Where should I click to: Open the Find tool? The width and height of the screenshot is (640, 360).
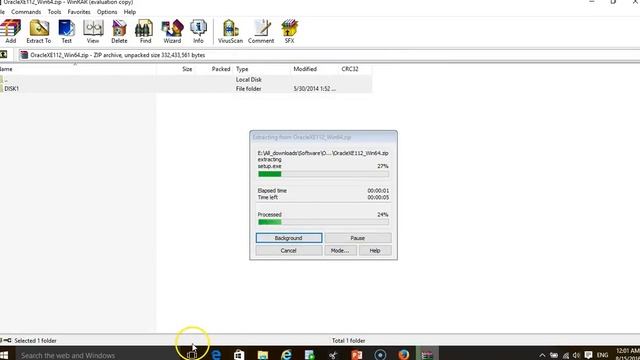(145, 31)
